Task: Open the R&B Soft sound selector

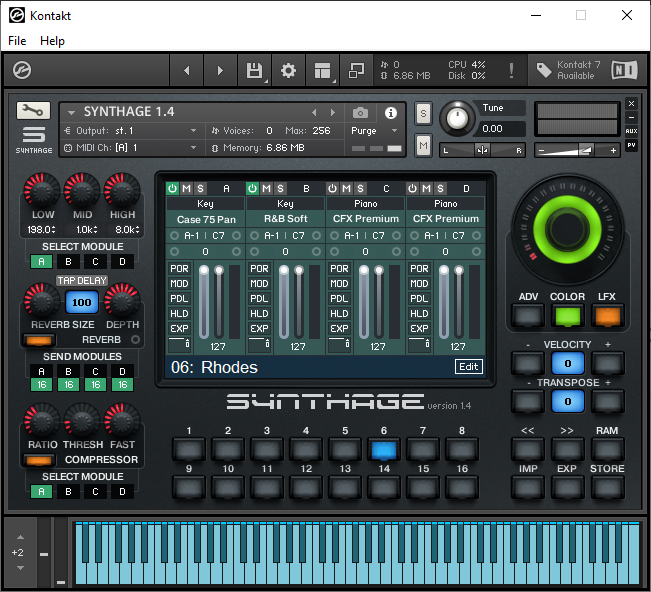Action: pyautogui.click(x=286, y=219)
